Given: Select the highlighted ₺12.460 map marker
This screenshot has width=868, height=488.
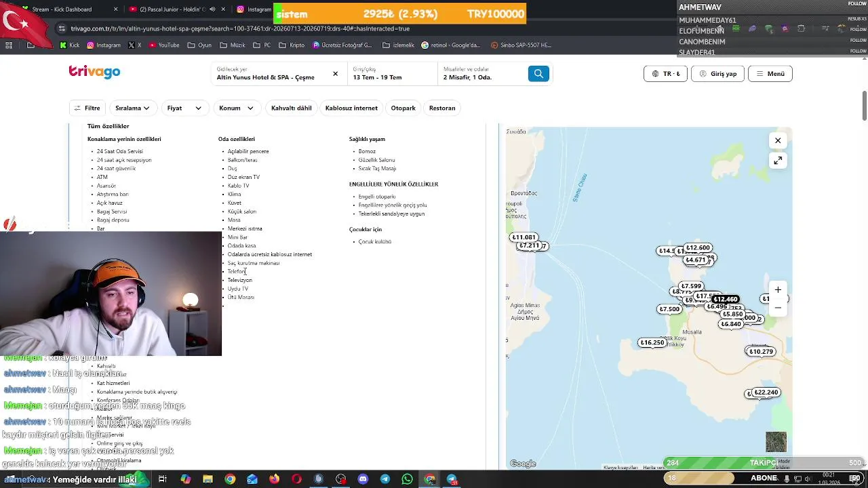Looking at the screenshot, I should pyautogui.click(x=725, y=300).
